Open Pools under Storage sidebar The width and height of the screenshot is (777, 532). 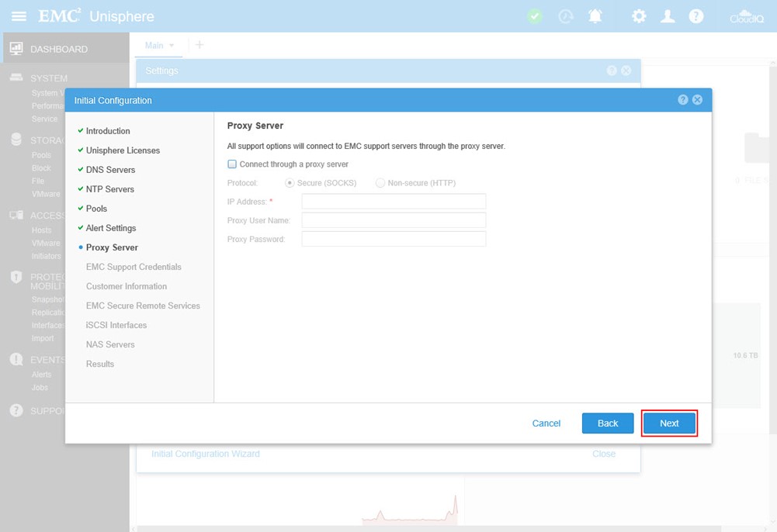point(41,155)
